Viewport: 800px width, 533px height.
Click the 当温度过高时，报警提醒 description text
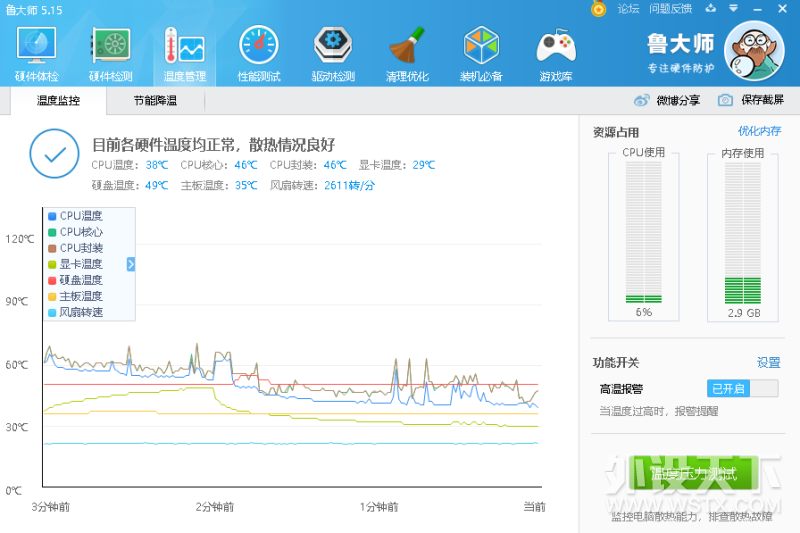tap(658, 411)
